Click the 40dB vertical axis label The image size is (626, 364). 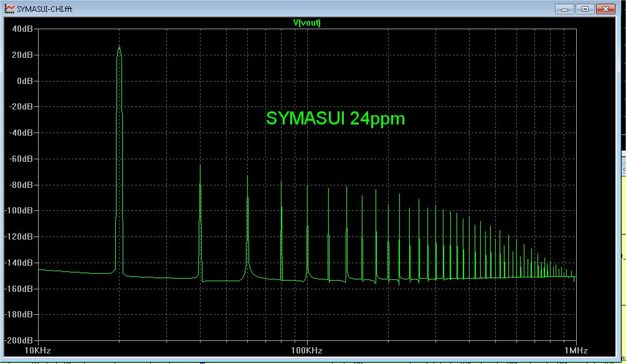tap(22, 29)
